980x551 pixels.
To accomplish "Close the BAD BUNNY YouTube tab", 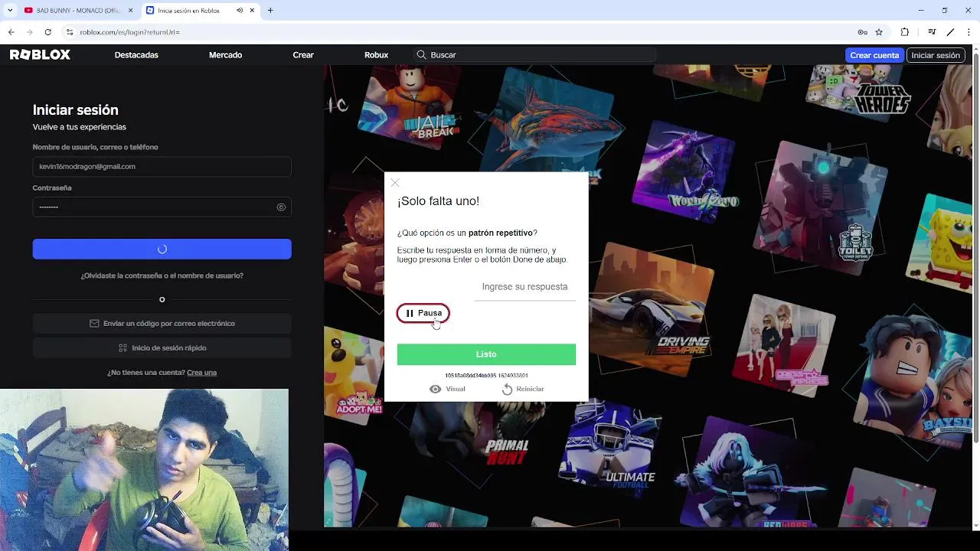I will [130, 11].
